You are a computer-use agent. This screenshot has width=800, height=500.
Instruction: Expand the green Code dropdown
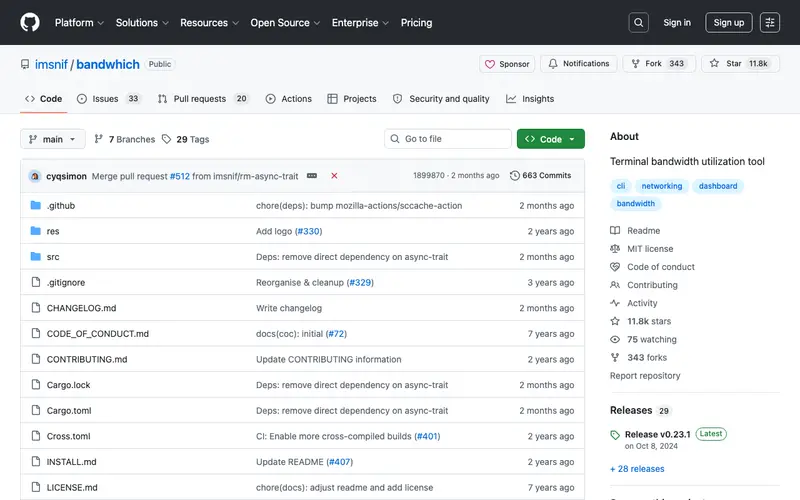[x=551, y=139]
